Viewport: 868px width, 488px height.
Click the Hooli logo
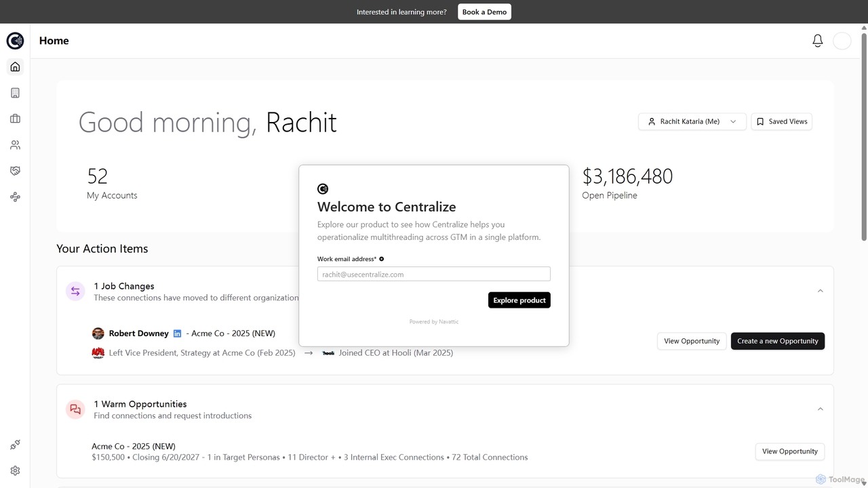click(328, 352)
